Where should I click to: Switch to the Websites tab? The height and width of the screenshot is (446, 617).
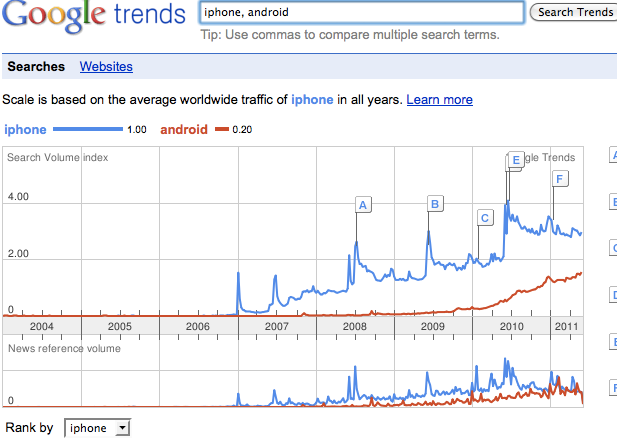(x=106, y=67)
